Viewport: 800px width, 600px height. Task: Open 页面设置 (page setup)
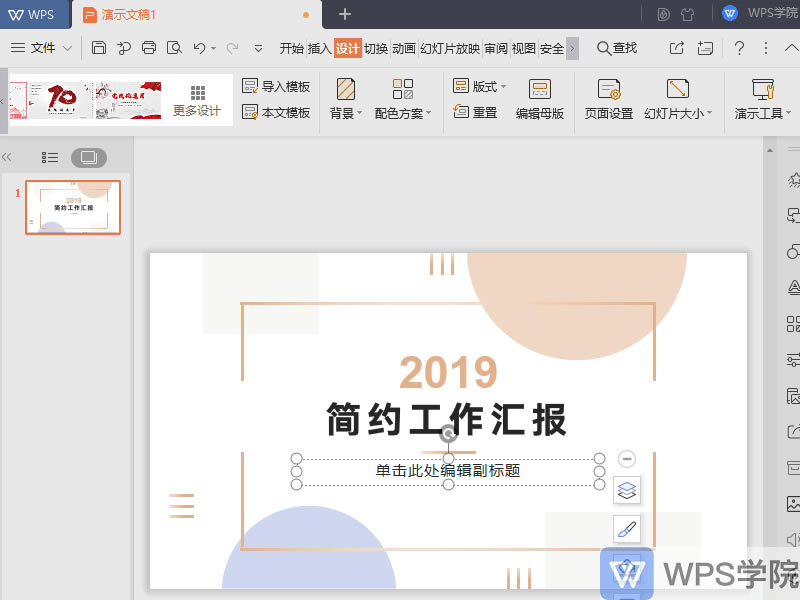(x=607, y=99)
